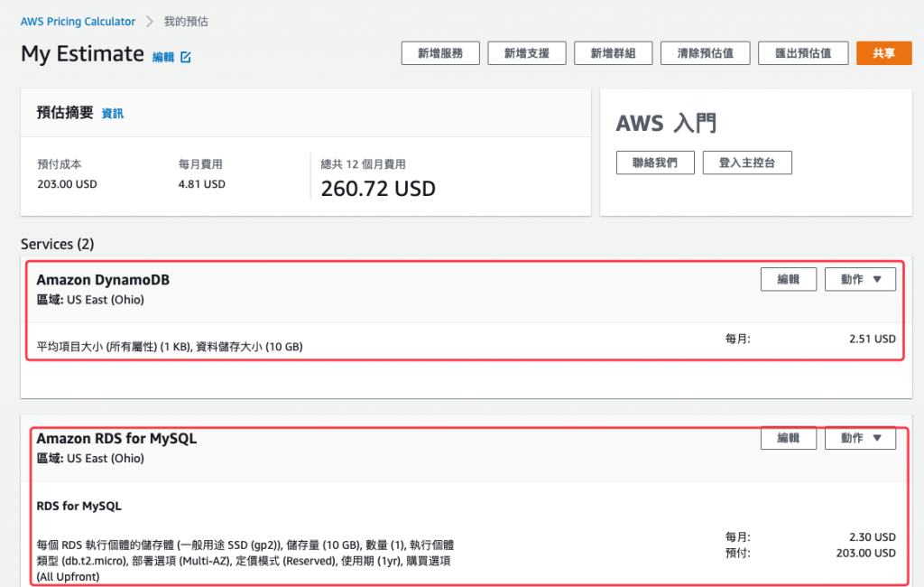Click the orange 共享 button

[884, 53]
